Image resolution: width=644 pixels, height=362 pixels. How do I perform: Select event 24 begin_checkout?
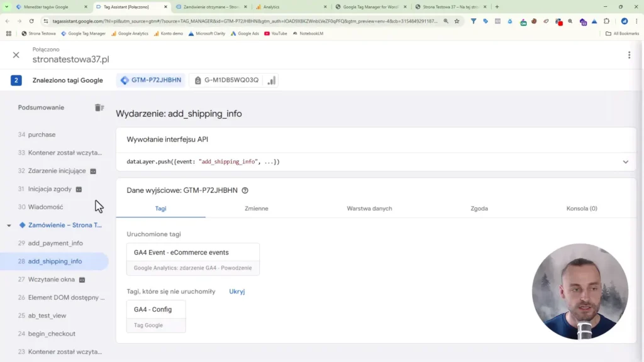(54, 333)
